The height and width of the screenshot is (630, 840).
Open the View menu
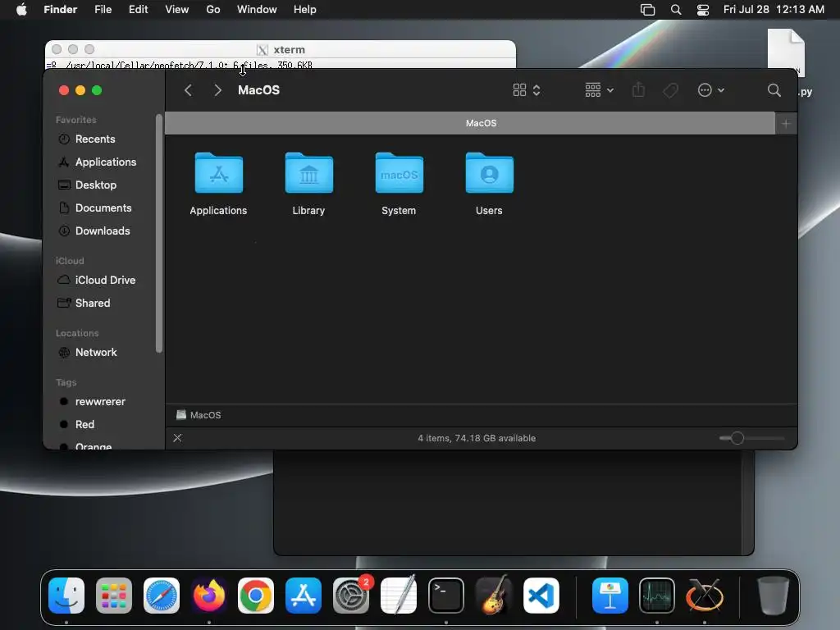pyautogui.click(x=177, y=10)
